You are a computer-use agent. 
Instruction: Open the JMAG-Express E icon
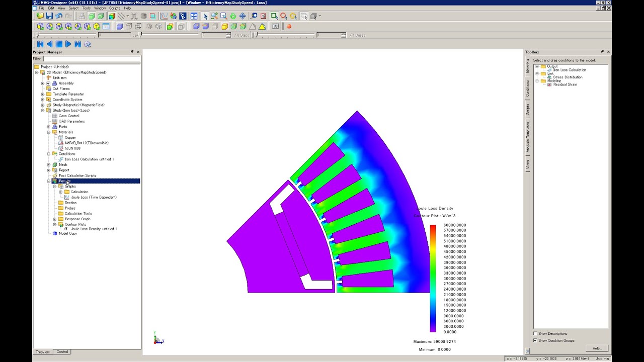point(183,16)
